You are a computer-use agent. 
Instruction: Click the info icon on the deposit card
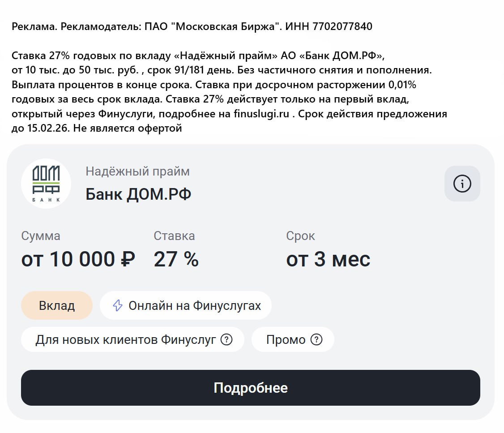(462, 184)
